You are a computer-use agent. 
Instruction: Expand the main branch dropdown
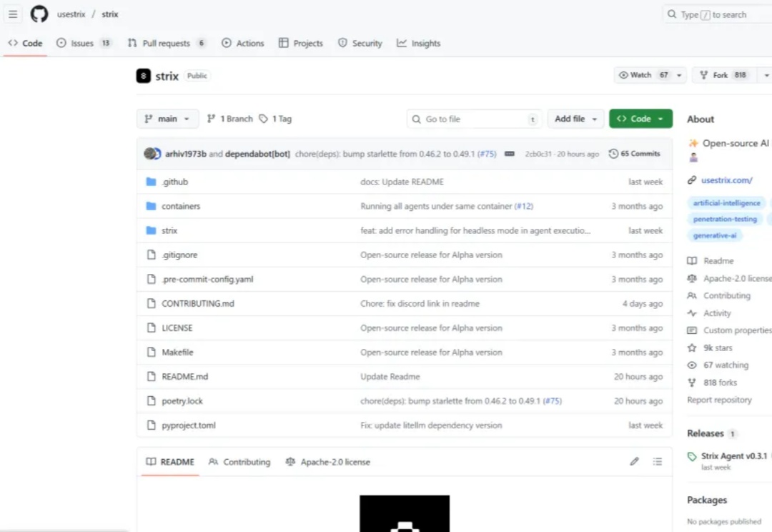click(x=167, y=119)
